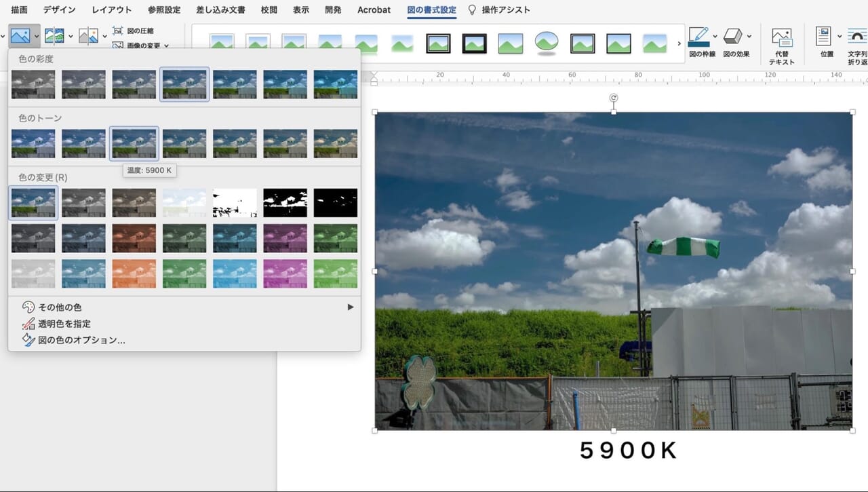Screen dimensions: 868x492
Task: Click the 代替テキスト alt text icon
Action: click(x=781, y=38)
